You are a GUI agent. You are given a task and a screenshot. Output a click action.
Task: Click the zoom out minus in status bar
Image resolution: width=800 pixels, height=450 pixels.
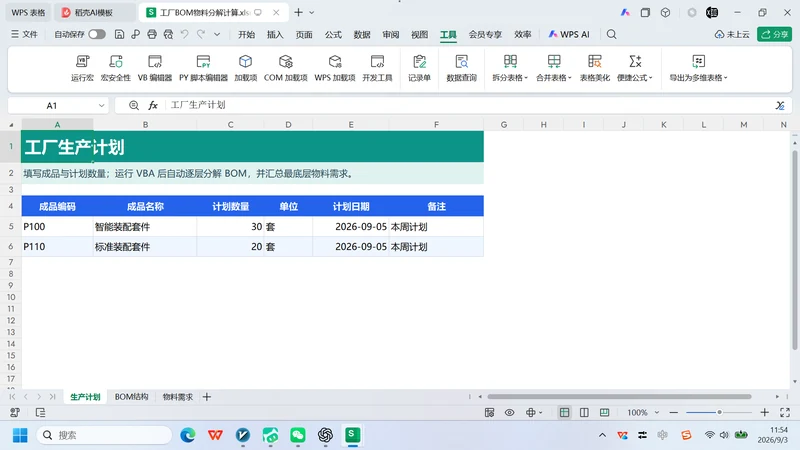673,412
